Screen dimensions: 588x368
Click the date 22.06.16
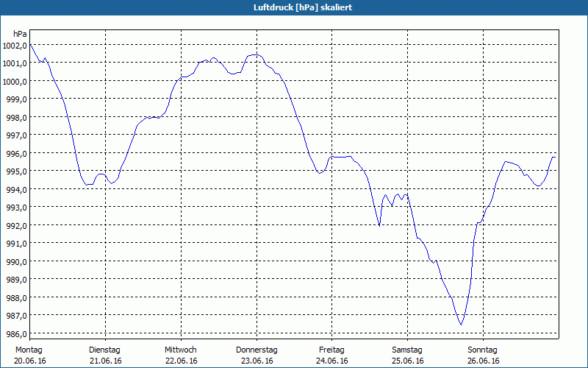point(181,361)
